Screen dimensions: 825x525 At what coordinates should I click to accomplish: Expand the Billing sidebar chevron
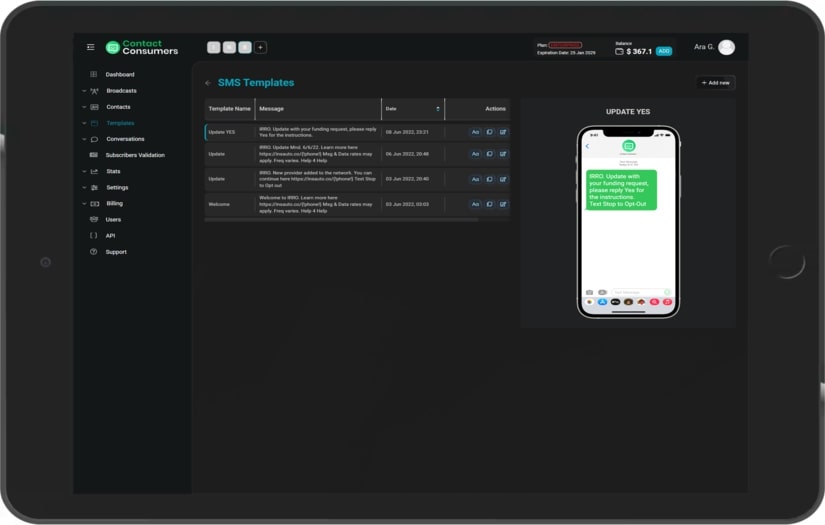(x=84, y=204)
